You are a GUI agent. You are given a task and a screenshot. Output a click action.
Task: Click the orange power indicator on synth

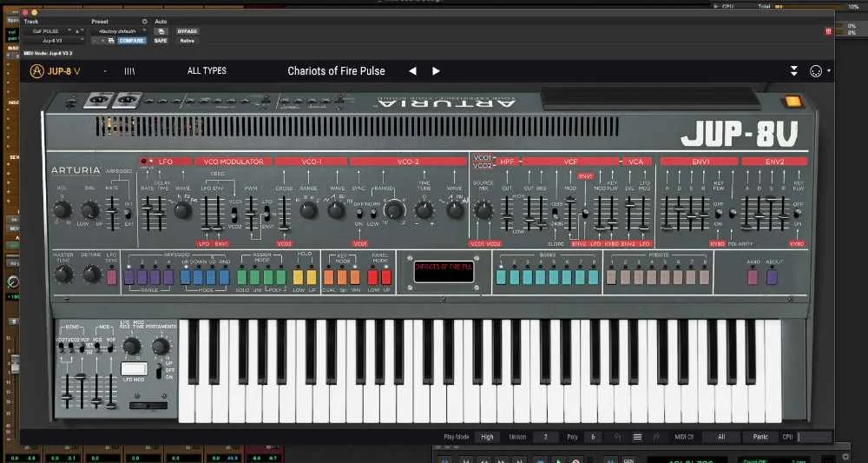point(792,102)
